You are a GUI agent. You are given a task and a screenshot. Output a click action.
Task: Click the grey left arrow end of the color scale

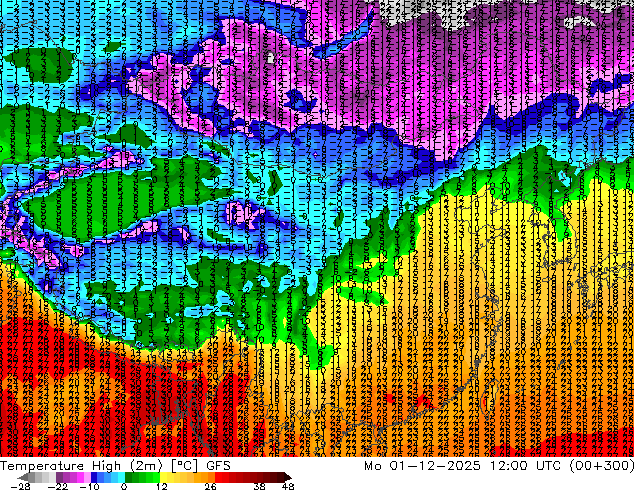click(x=23, y=477)
